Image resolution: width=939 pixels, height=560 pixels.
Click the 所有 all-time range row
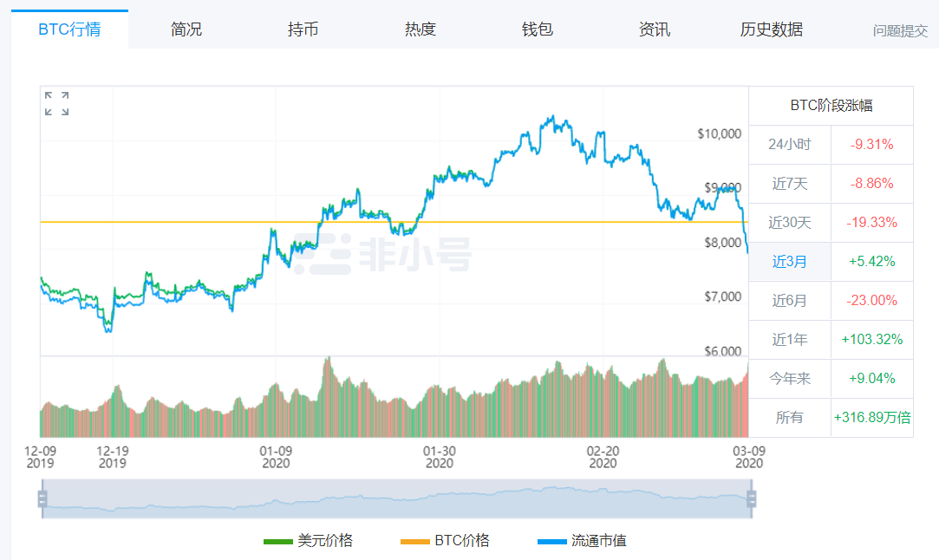[789, 417]
